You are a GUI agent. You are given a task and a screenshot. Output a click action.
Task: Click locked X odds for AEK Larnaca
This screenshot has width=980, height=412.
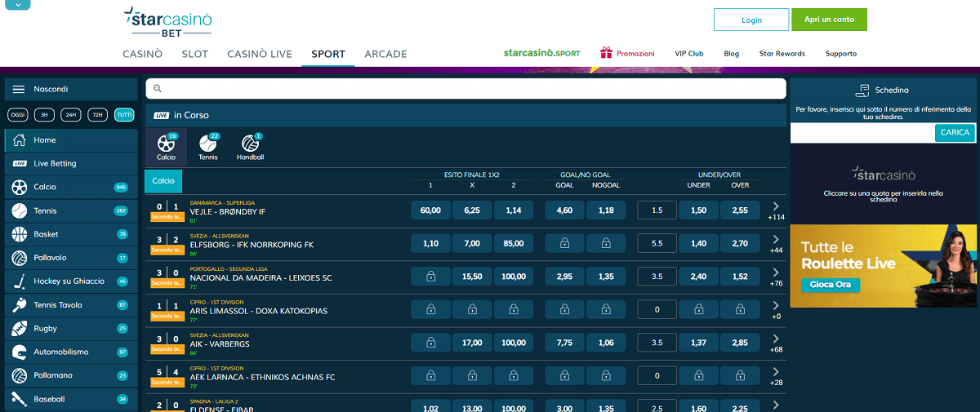coord(472,377)
